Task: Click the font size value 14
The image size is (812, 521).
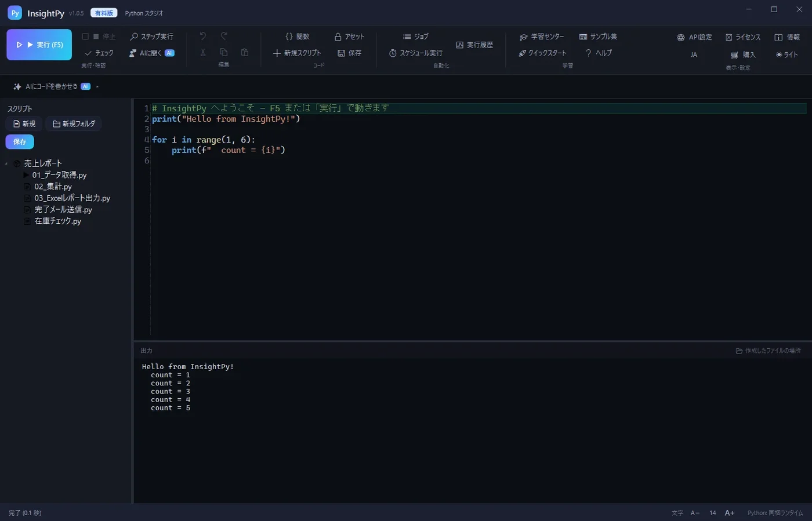Action: tap(713, 513)
